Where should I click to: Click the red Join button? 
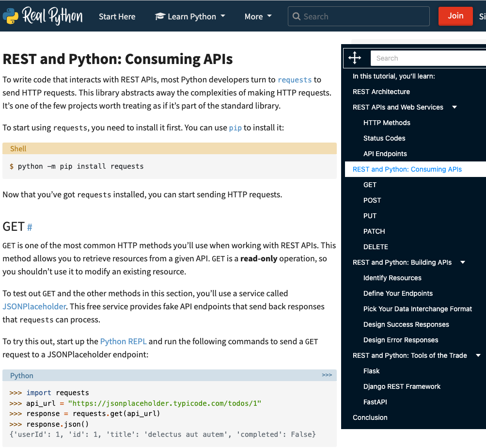point(455,16)
